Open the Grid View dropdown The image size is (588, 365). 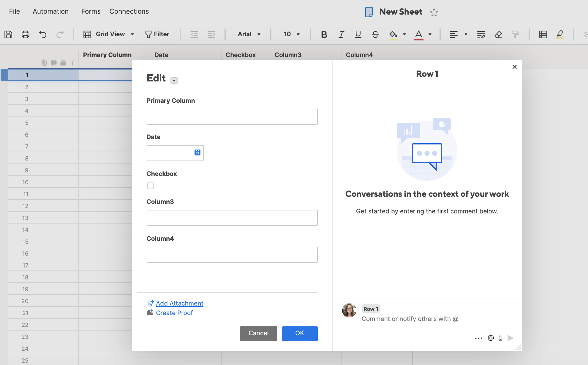[x=132, y=34]
